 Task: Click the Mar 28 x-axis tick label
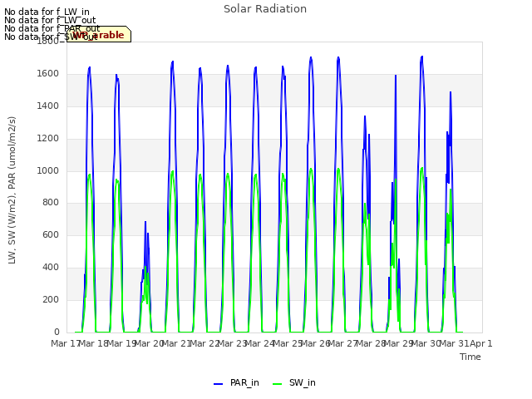tap(370, 343)
